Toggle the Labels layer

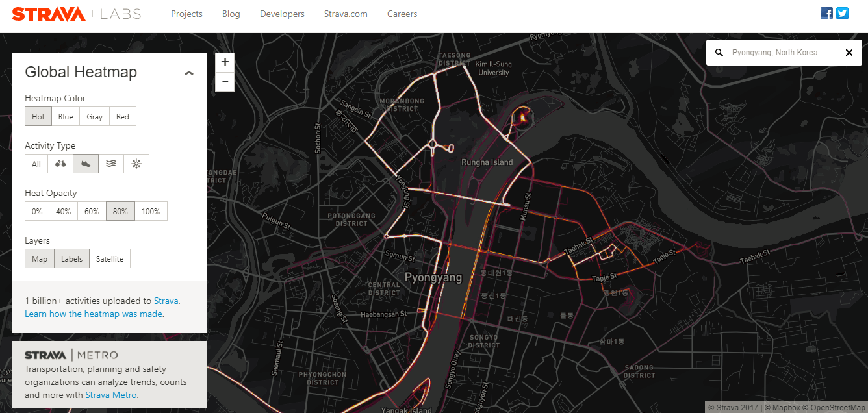71,258
